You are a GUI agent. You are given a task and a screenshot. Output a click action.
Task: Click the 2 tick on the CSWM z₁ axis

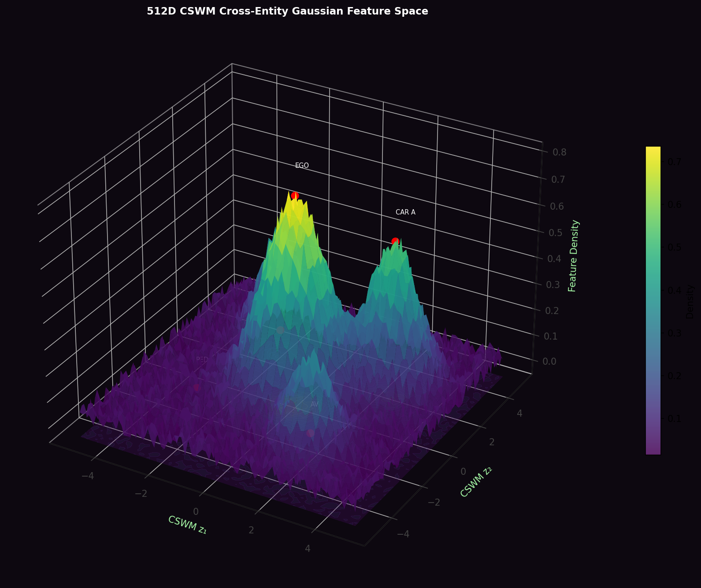pos(251,530)
